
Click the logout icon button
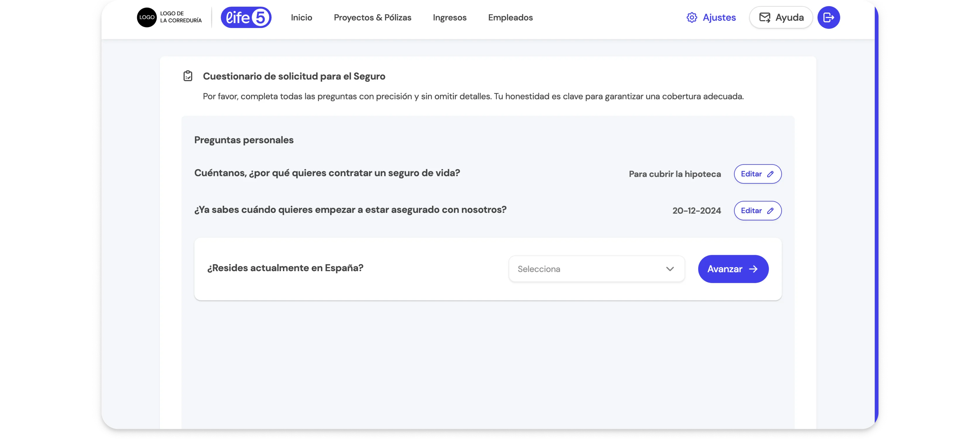click(x=829, y=17)
